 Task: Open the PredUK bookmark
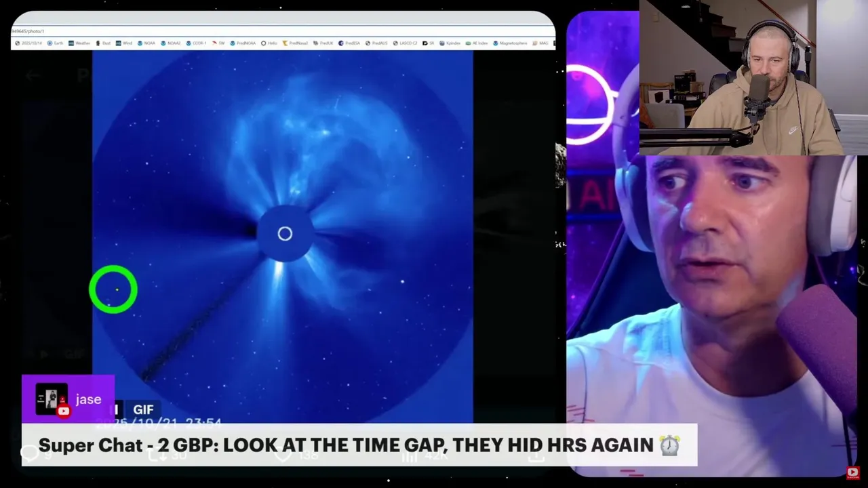tap(323, 43)
